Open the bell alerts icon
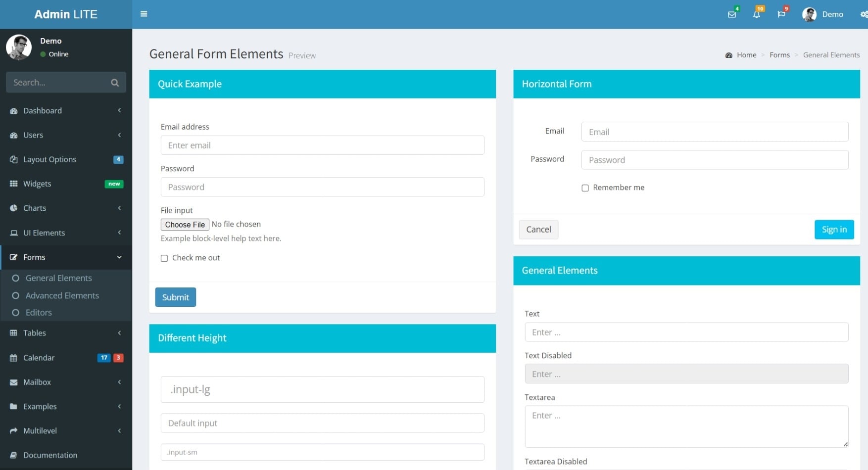 coord(756,14)
